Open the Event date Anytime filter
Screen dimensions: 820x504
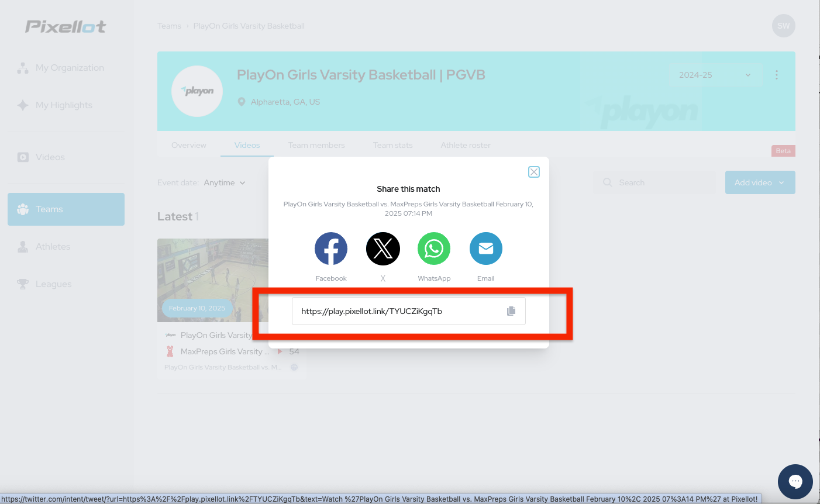[x=225, y=183]
